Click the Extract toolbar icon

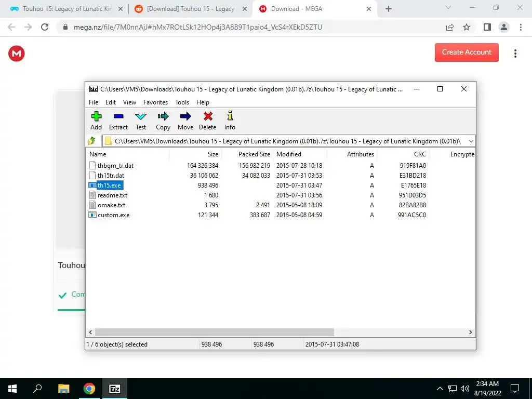point(118,121)
